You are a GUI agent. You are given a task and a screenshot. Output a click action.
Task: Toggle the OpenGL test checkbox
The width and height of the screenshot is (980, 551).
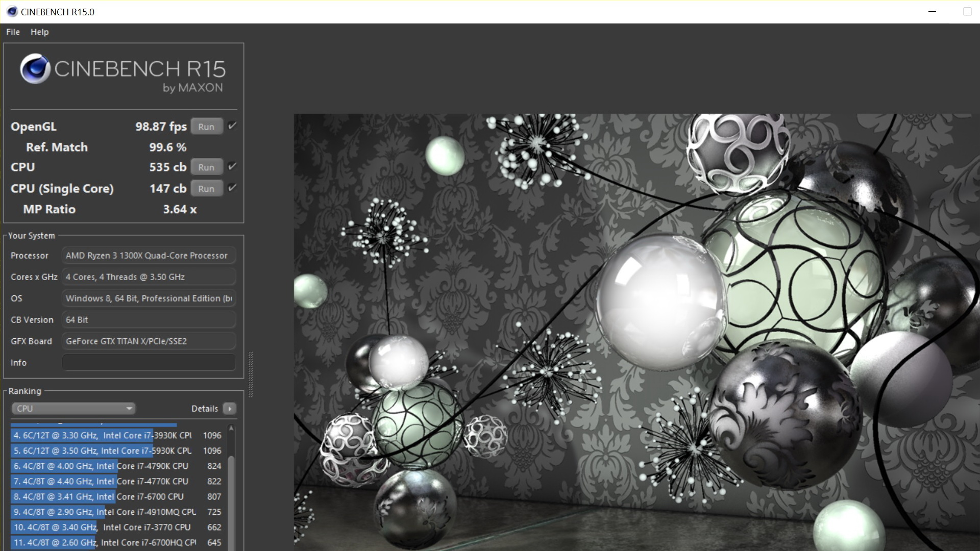tap(232, 126)
